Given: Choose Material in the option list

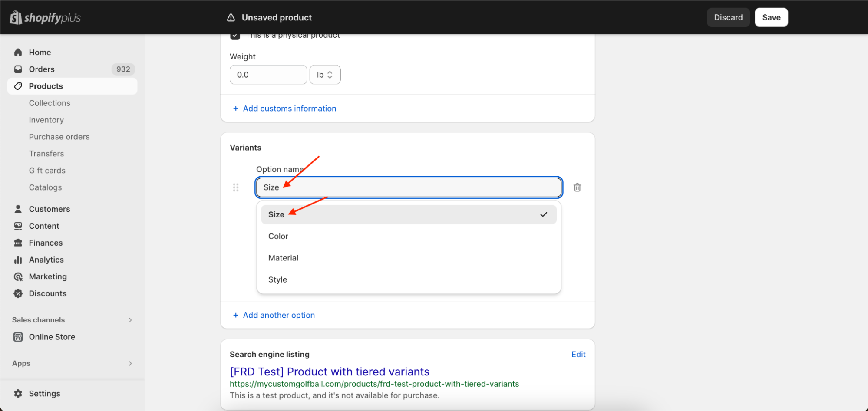Looking at the screenshot, I should click(283, 258).
